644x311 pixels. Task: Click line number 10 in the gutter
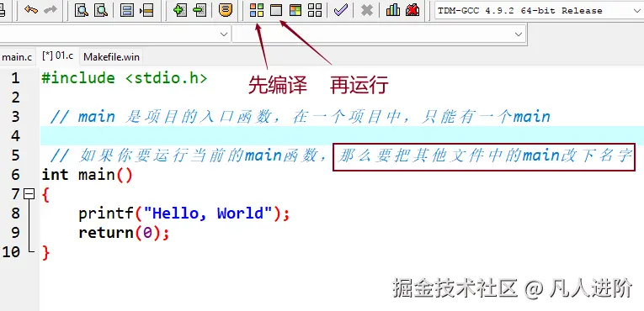pos(11,251)
